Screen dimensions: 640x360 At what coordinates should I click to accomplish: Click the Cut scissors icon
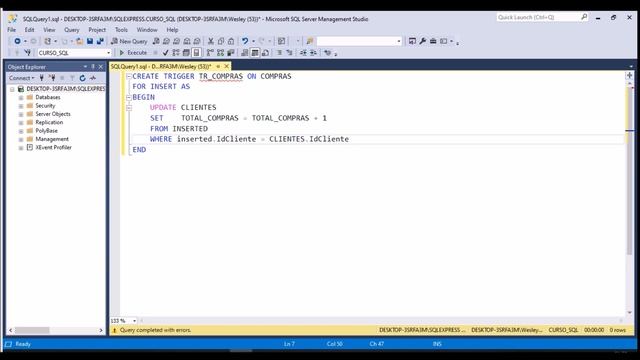(x=211, y=41)
